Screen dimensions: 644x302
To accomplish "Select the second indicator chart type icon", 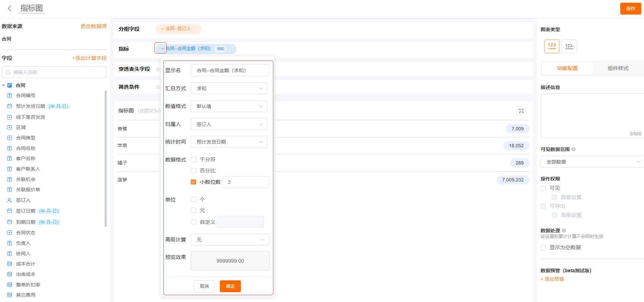I will tap(569, 46).
